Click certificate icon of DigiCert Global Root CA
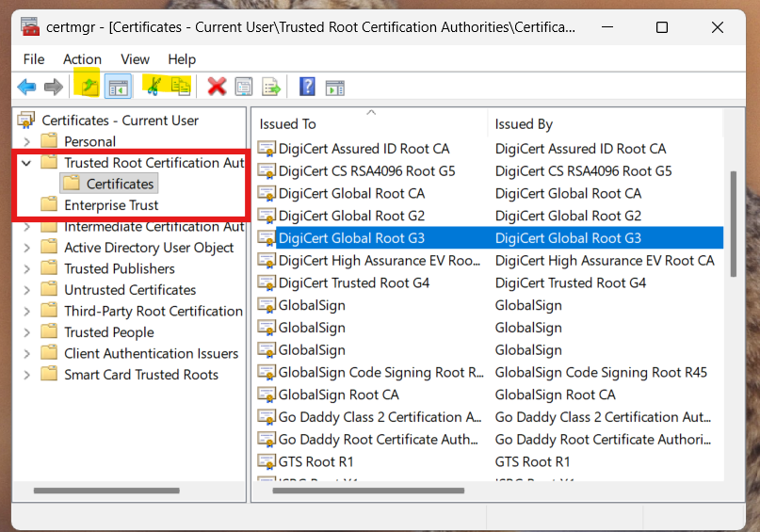Screen dimensions: 760x532 coord(267,193)
